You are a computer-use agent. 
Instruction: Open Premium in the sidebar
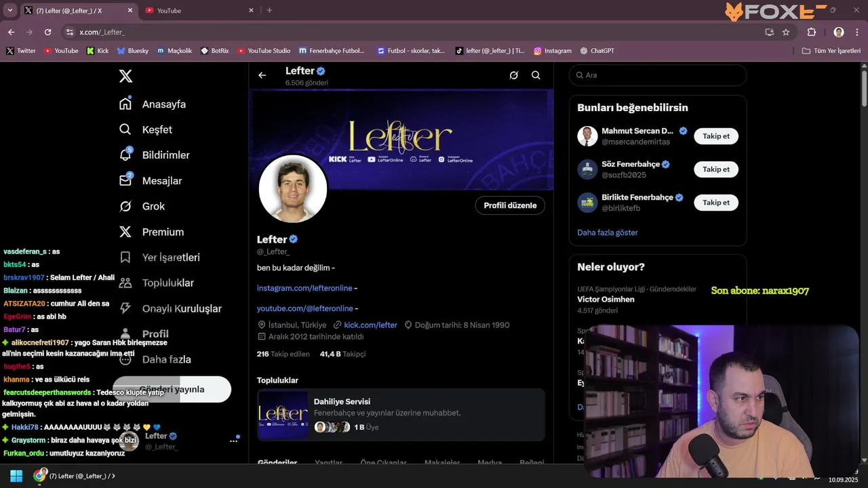151,232
